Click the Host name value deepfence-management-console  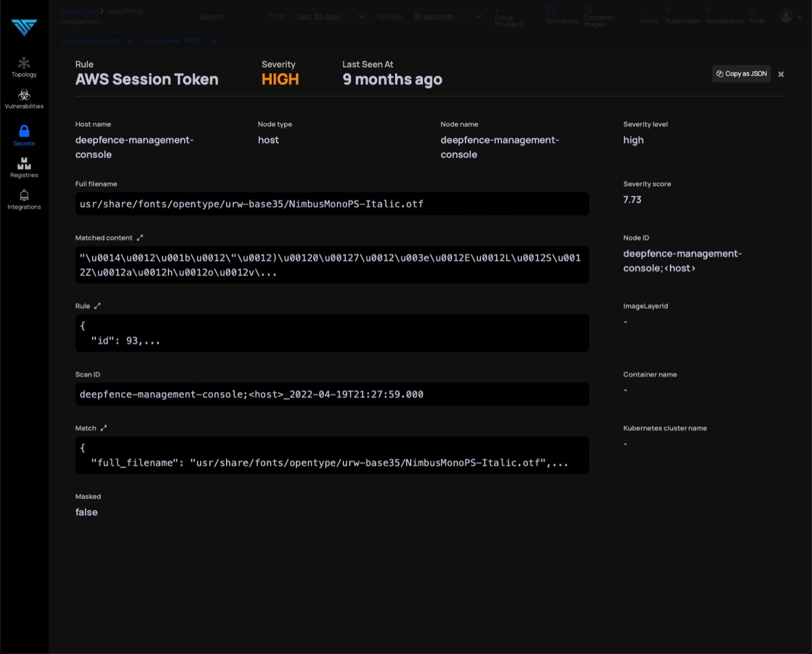(x=135, y=147)
